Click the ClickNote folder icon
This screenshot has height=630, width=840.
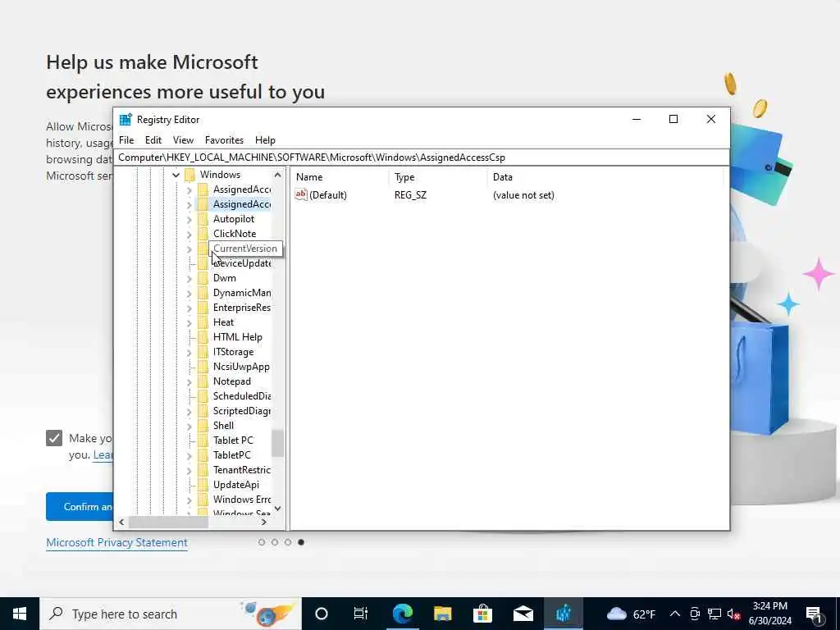[203, 234]
